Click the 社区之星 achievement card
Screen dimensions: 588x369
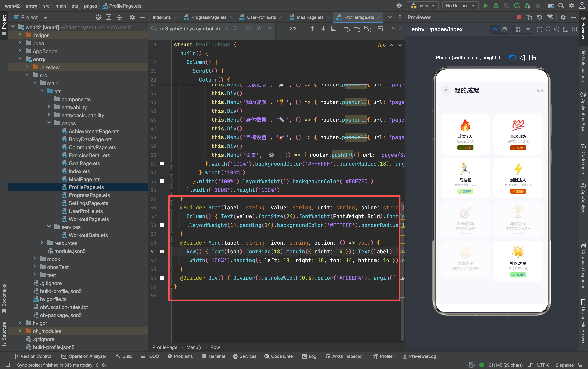click(518, 261)
